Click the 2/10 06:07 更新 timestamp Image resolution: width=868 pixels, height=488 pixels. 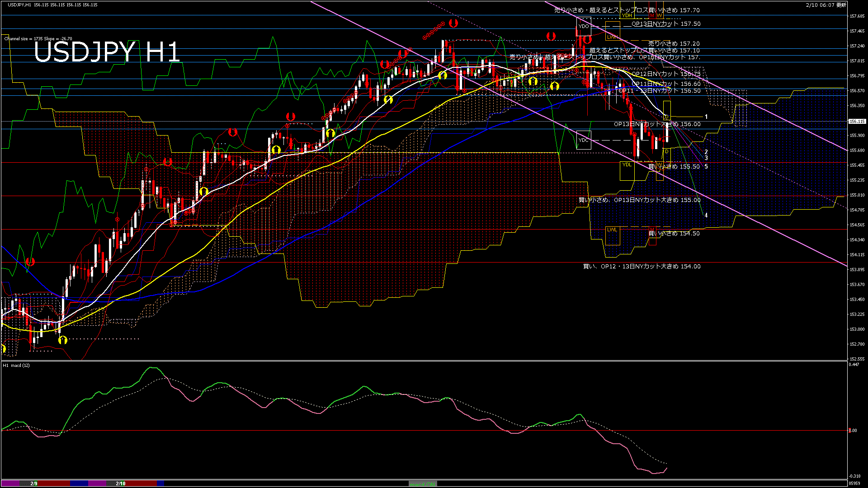point(826,5)
